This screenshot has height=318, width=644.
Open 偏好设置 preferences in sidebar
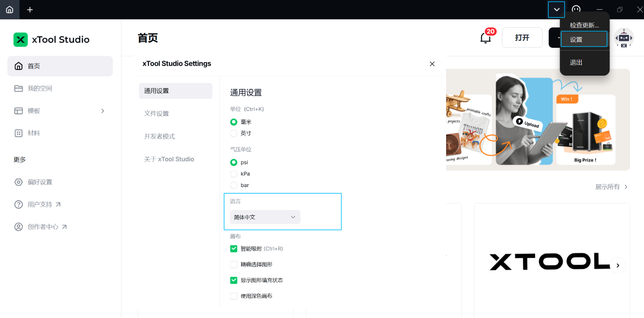tap(39, 182)
